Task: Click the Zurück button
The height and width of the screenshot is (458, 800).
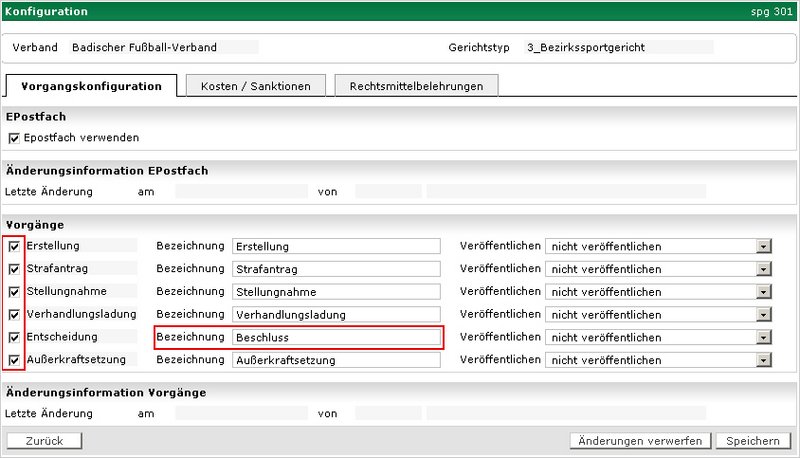Action: [x=44, y=441]
